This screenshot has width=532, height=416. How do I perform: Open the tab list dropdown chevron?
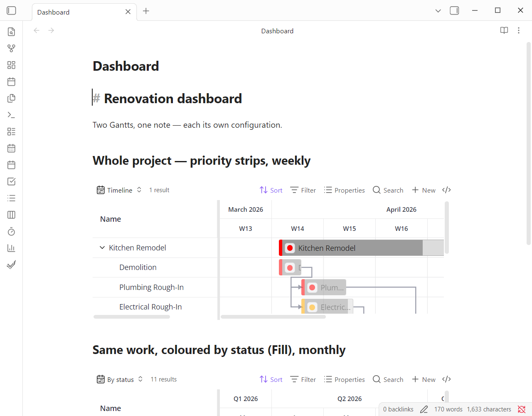click(438, 11)
